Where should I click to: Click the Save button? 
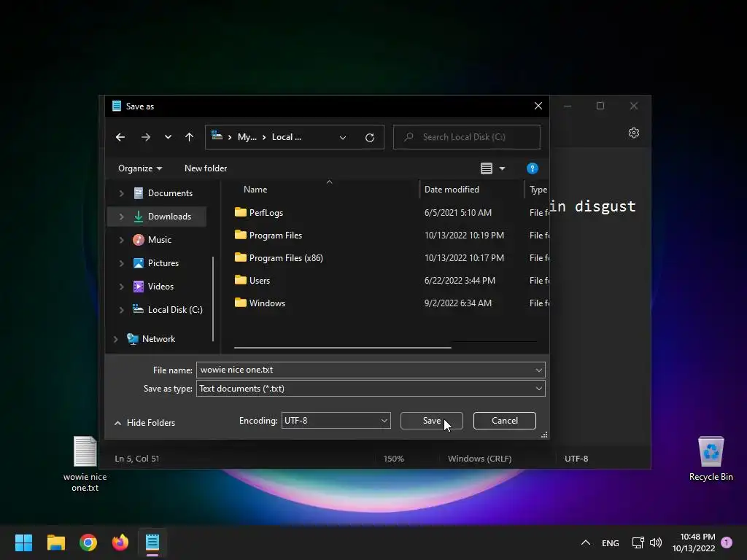[x=432, y=421]
